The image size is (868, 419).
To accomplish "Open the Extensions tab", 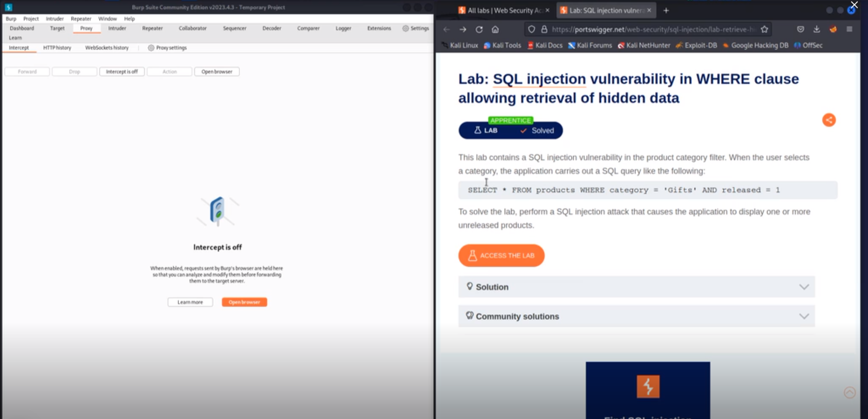I will tap(379, 28).
